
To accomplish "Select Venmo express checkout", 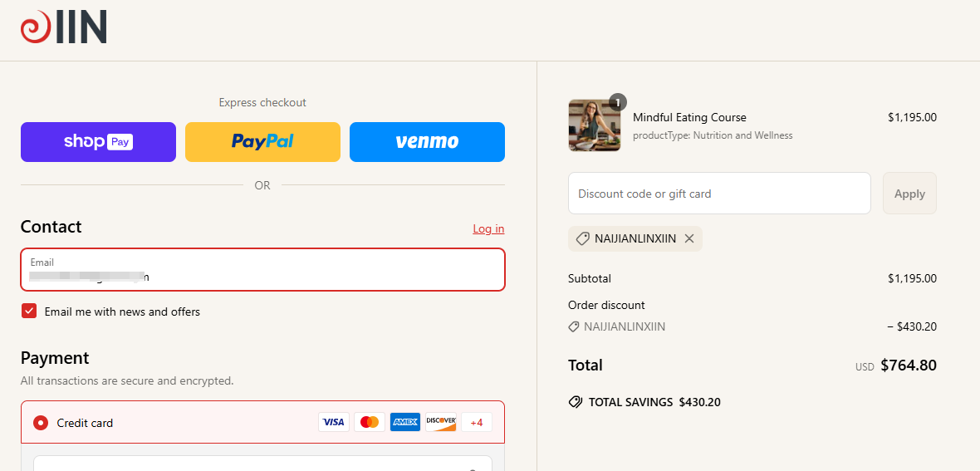I will tap(427, 142).
